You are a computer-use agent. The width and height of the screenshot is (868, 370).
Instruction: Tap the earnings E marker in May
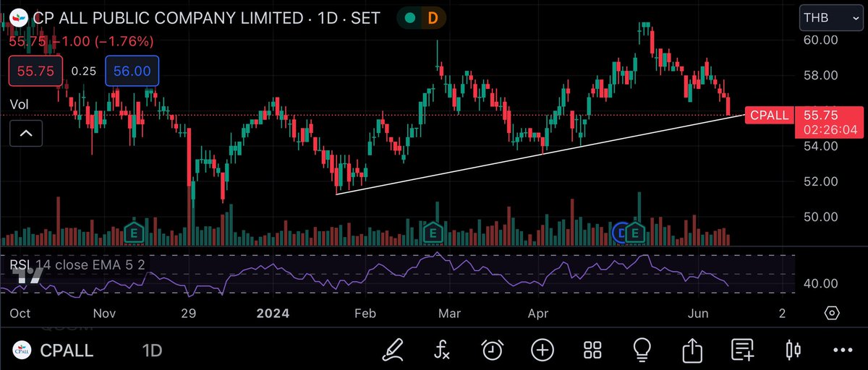click(636, 233)
